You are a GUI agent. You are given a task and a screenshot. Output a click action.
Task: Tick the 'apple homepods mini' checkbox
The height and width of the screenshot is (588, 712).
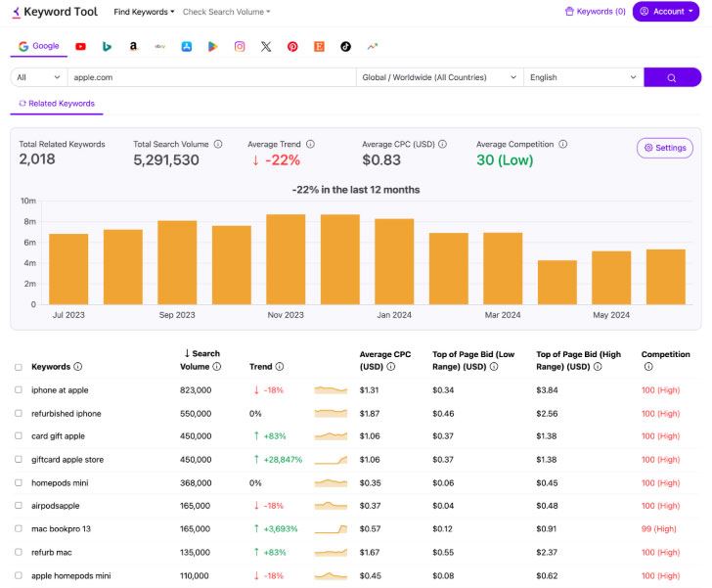(19, 575)
